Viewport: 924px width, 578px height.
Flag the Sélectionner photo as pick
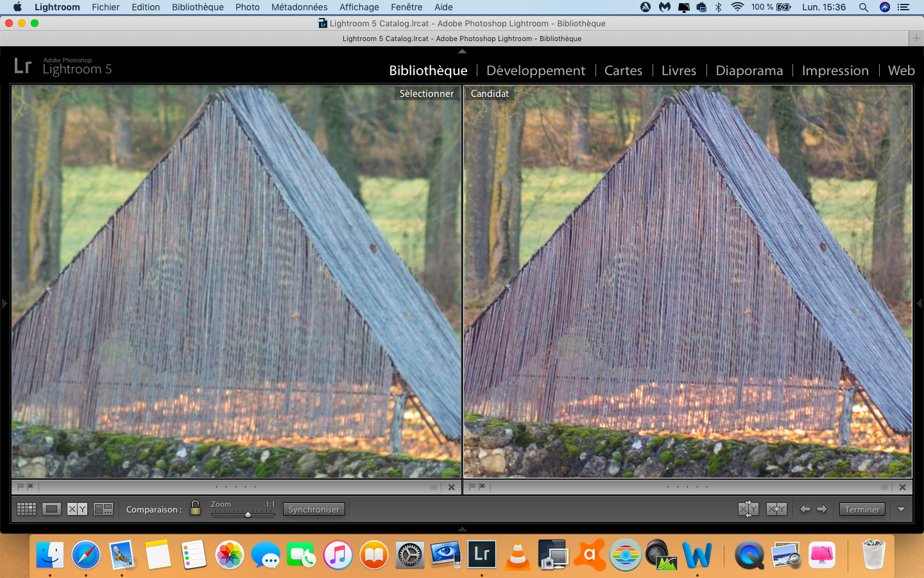(21, 487)
